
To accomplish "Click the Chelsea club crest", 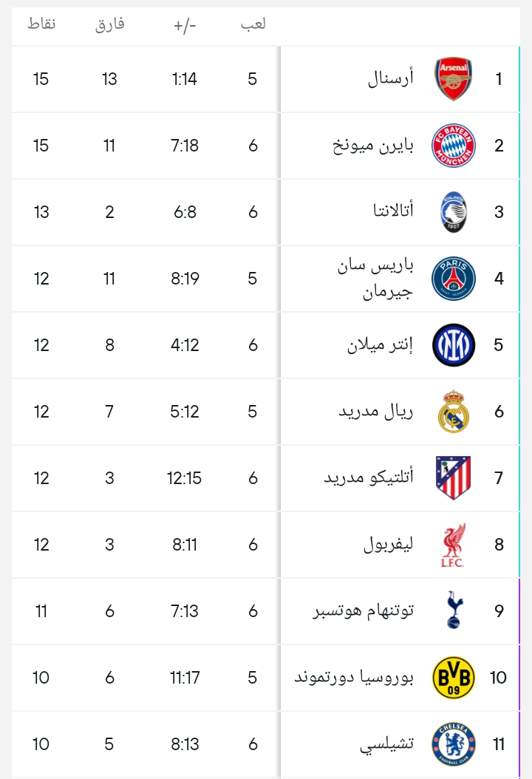I will (x=453, y=744).
